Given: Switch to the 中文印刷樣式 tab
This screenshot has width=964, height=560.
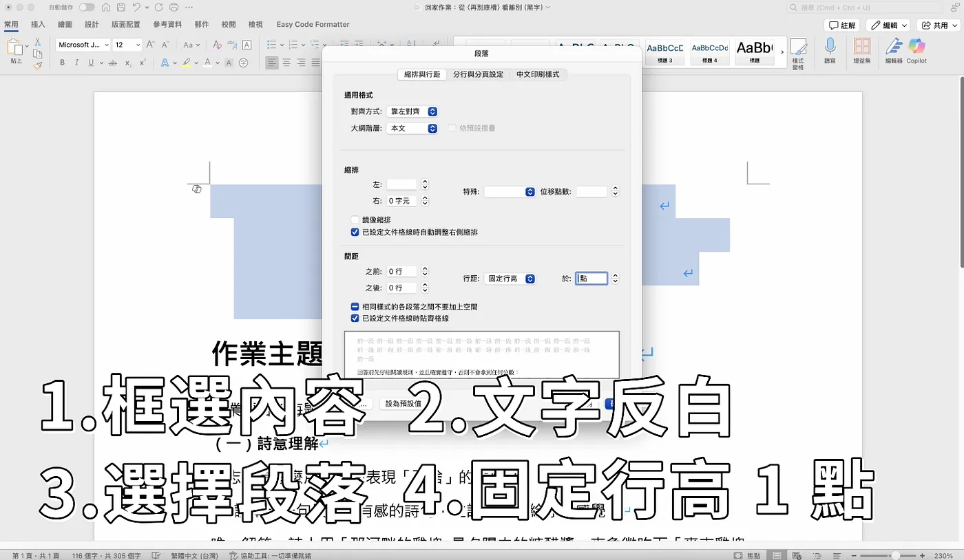Looking at the screenshot, I should pyautogui.click(x=538, y=74).
